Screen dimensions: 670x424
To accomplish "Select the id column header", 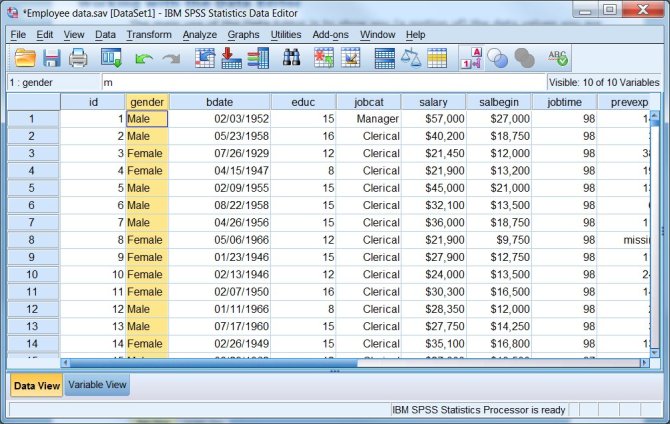I will click(x=93, y=102).
